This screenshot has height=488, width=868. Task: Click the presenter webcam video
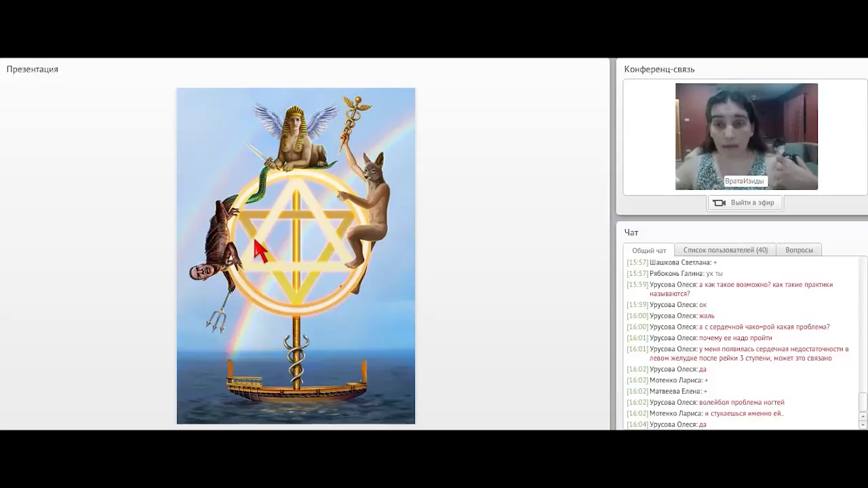pyautogui.click(x=747, y=136)
